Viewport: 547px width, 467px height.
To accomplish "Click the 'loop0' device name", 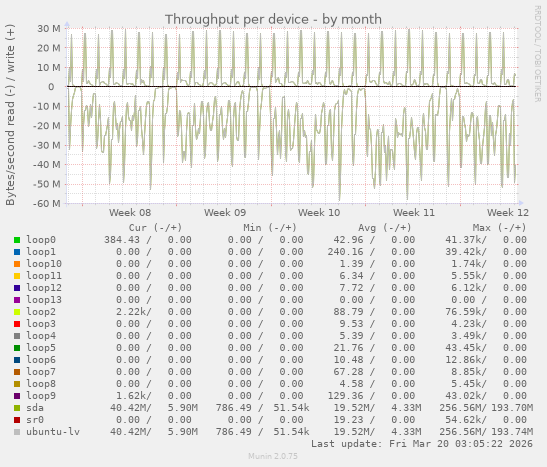I will pyautogui.click(x=41, y=240).
